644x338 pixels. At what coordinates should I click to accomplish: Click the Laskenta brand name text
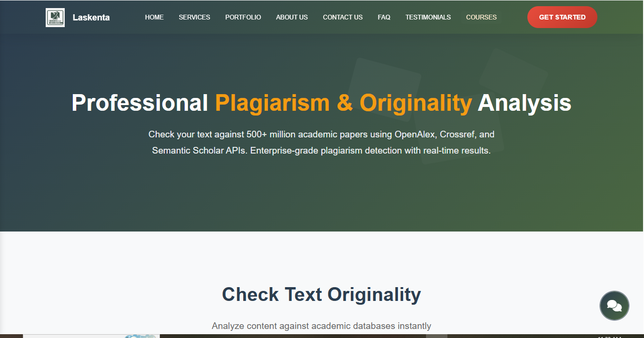(91, 17)
